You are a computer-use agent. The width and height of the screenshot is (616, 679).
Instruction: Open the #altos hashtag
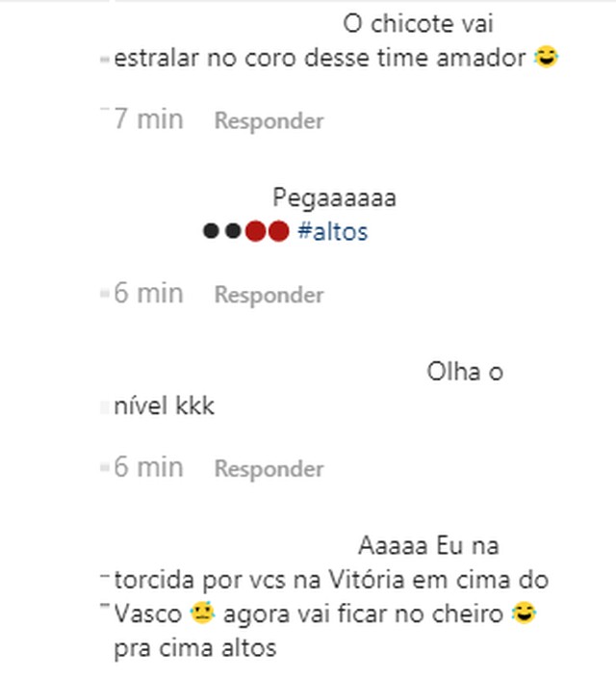point(332,231)
